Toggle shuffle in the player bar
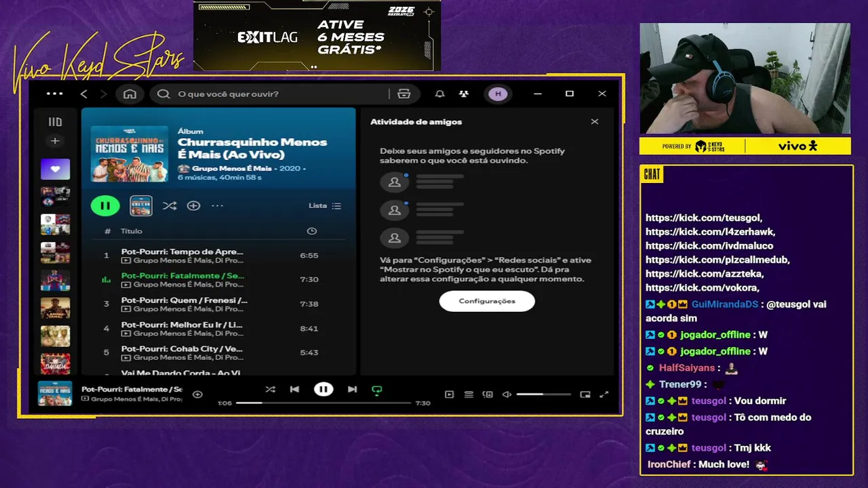868x488 pixels. [270, 389]
